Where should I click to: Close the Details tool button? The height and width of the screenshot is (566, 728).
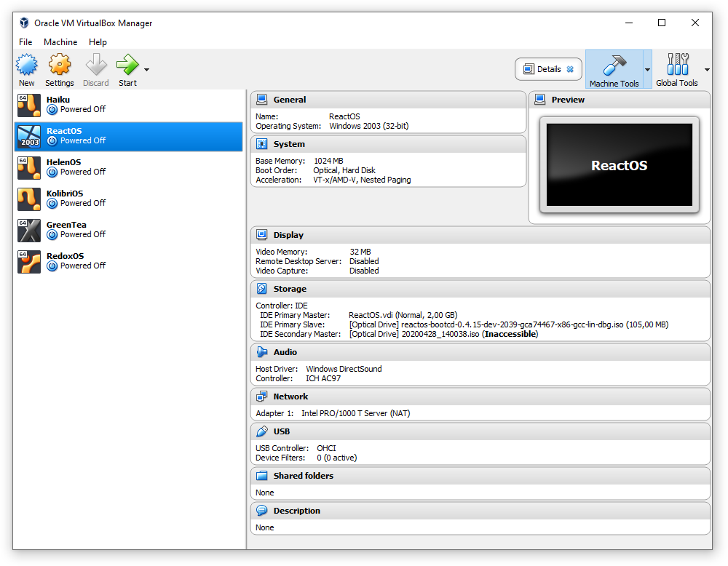[570, 70]
